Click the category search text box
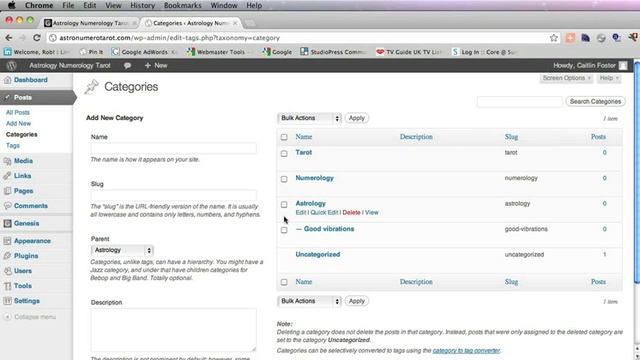 [x=520, y=101]
